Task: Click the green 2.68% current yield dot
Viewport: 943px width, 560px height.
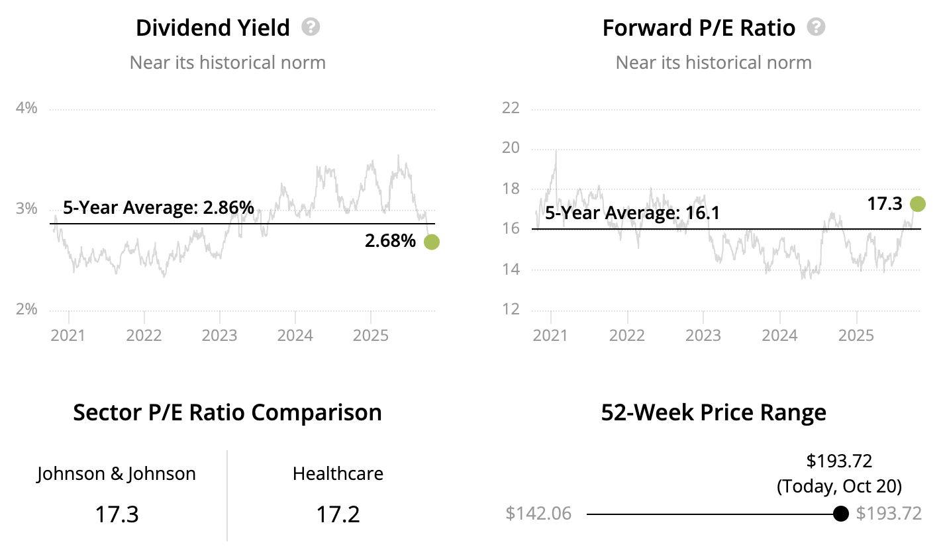Action: click(x=431, y=242)
